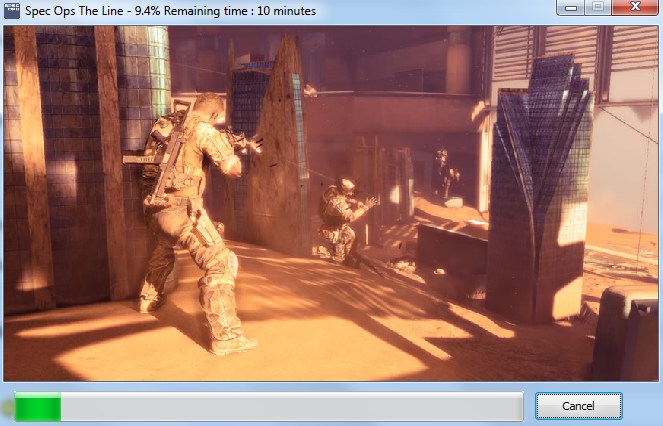Cancel the Spec Ops The Line installation

pyautogui.click(x=578, y=406)
